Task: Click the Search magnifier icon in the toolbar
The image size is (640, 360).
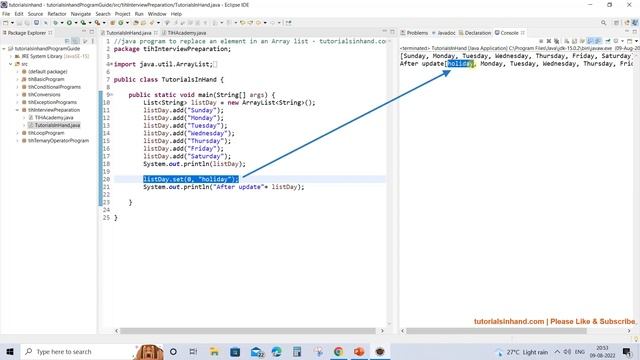Action: tap(603, 23)
